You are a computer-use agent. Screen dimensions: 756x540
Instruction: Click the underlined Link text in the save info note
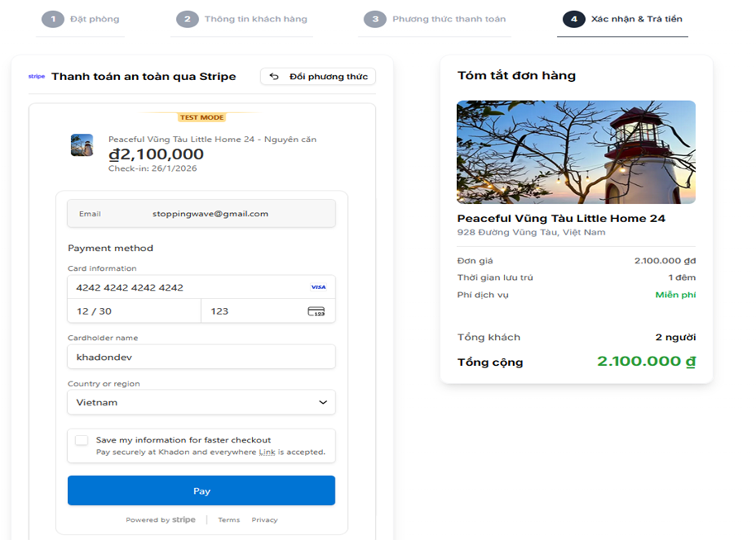pos(267,452)
